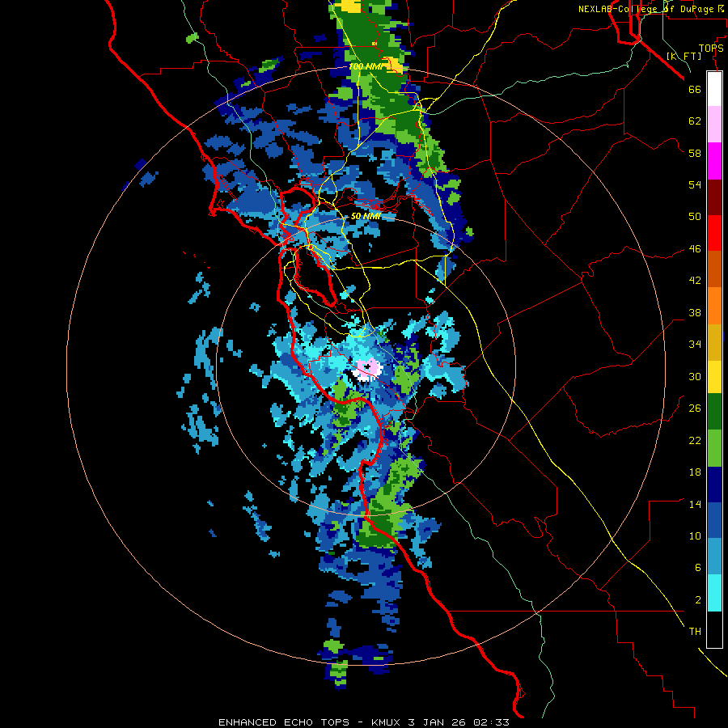The width and height of the screenshot is (728, 728).
Task: Click the legend value '50'
Action: [695, 217]
